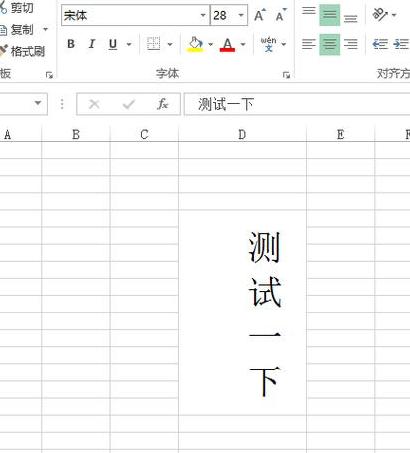Toggle center horizontal alignment
This screenshot has height=453, width=410.
(x=330, y=44)
